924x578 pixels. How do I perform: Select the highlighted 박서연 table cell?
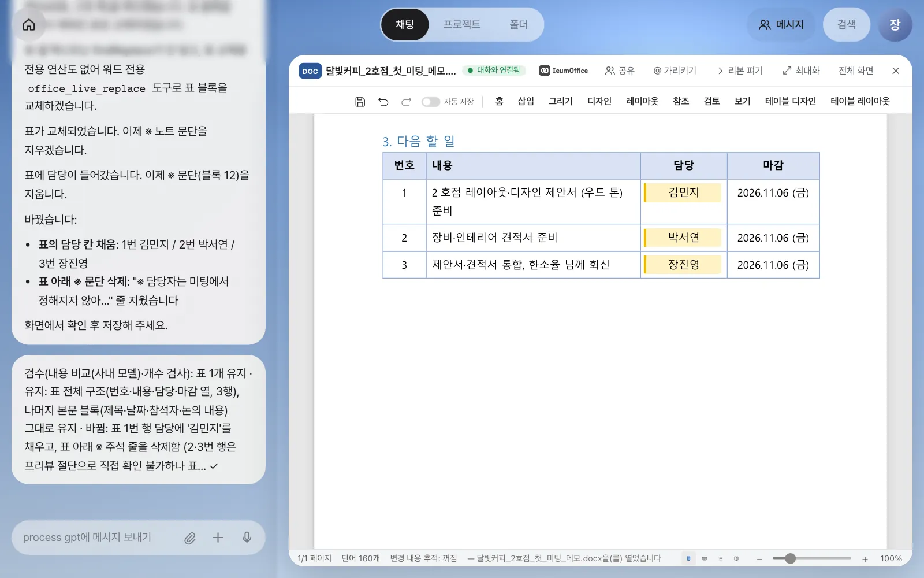[683, 238]
